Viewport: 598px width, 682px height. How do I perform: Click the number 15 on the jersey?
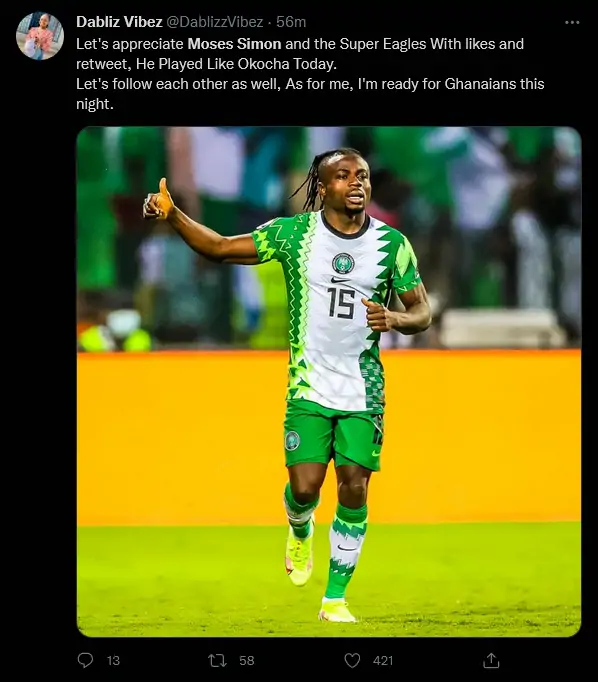[x=341, y=303]
